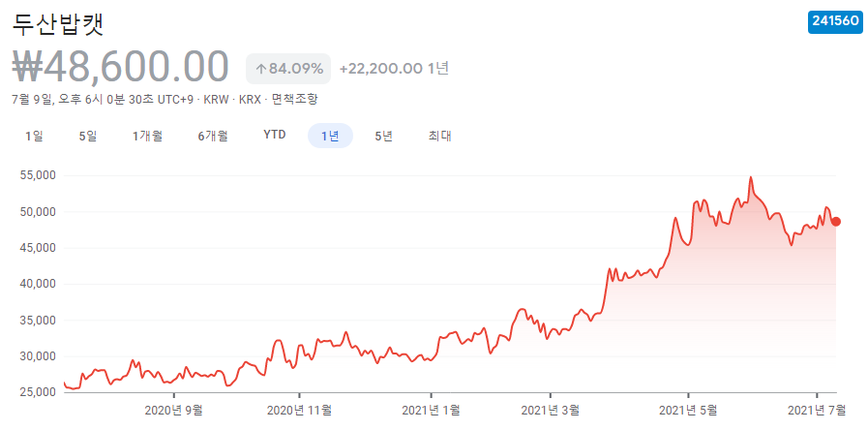Click the 30,000 y-axis label
868x430 pixels.
(x=37, y=356)
